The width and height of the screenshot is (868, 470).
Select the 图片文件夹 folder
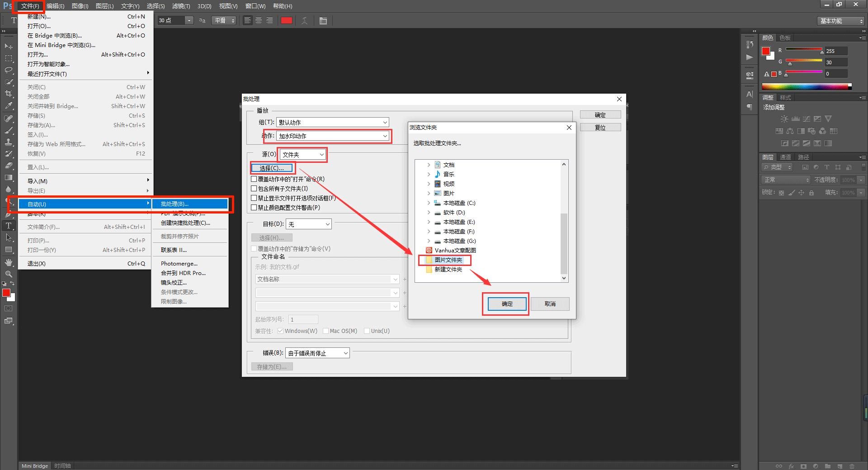pyautogui.click(x=444, y=260)
